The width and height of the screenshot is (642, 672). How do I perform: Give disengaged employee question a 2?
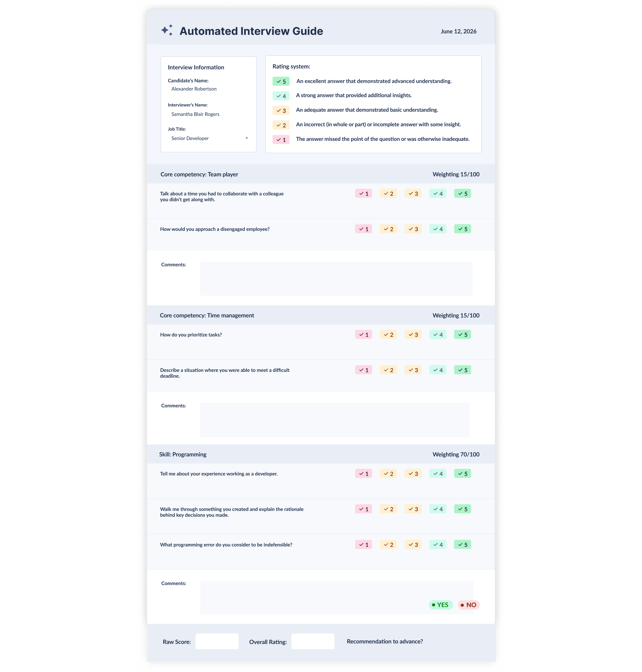[x=388, y=229]
